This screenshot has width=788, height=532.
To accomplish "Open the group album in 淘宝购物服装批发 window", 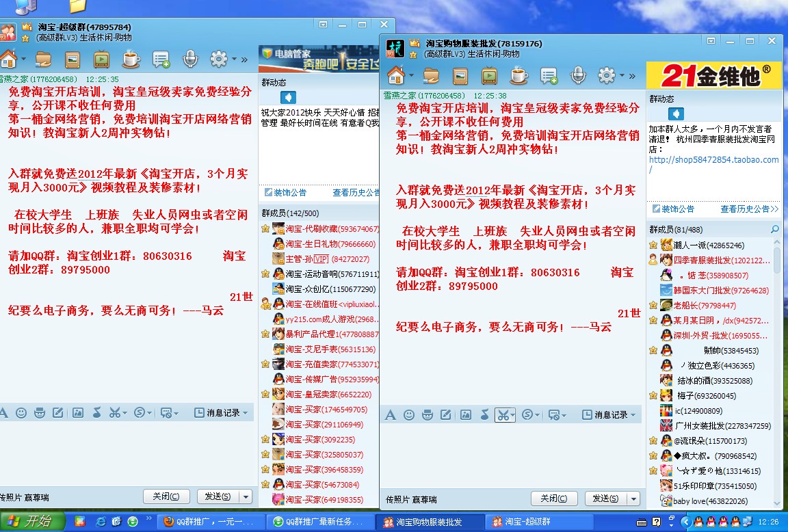I will click(x=460, y=77).
